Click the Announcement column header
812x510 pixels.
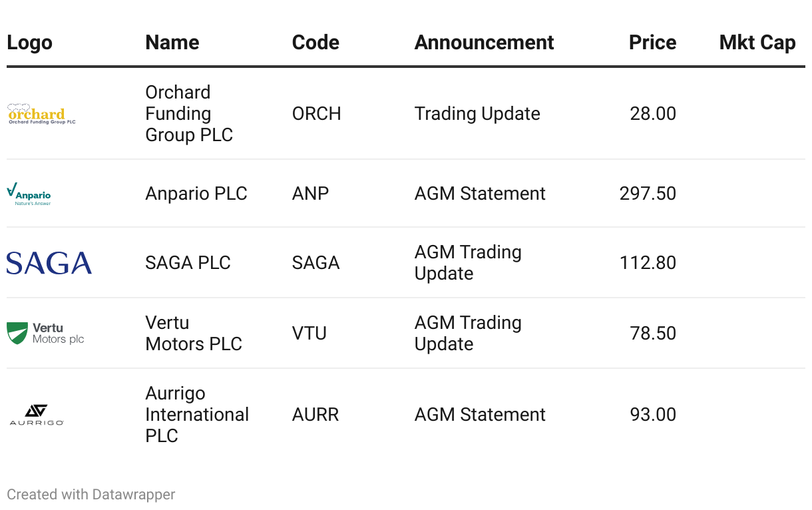pos(484,43)
